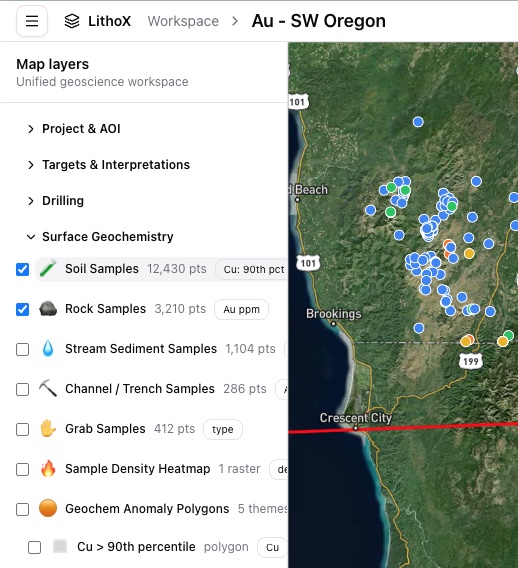The image size is (518, 568).
Task: Check the Cu > 90th percentile checkbox
Action: tap(34, 547)
